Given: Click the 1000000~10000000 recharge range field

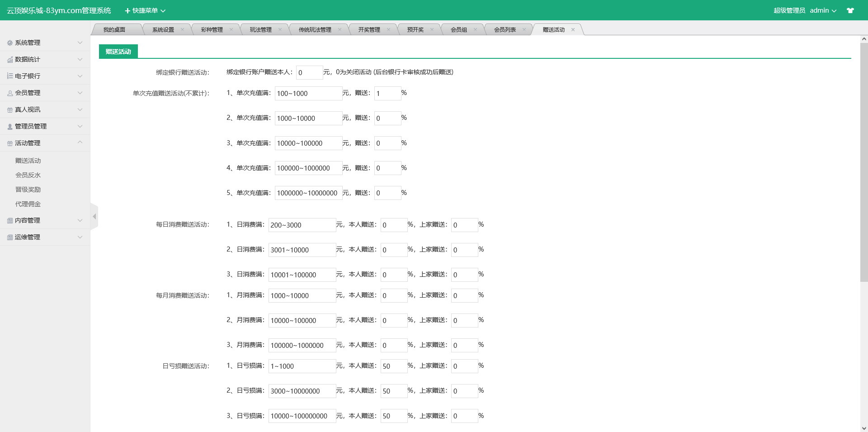Looking at the screenshot, I should 308,193.
